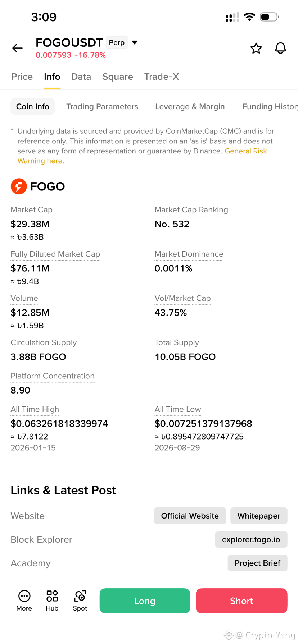298x644 pixels.
Task: Add FOGOUSDT to favorites with star icon
Action: click(x=256, y=48)
